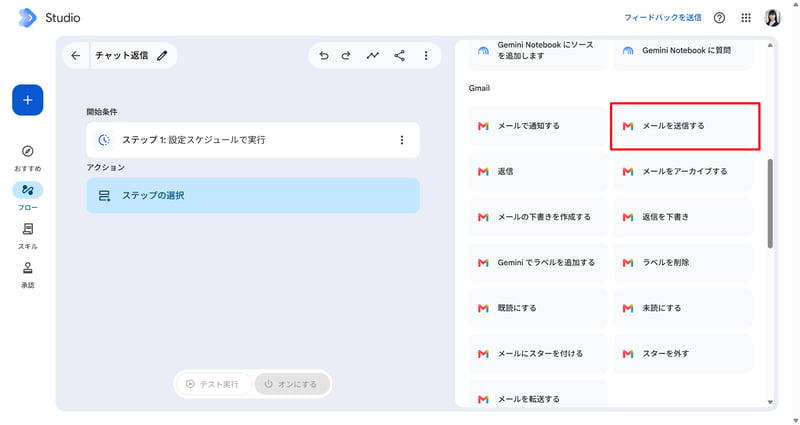This screenshot has width=800, height=425.
Task: Click the テスト実行 button
Action: (213, 384)
